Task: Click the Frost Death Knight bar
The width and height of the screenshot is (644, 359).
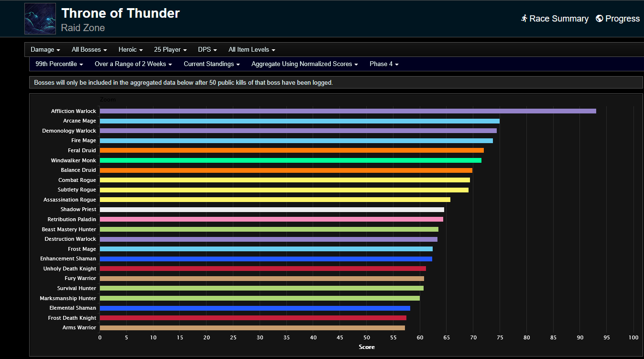Action: pyautogui.click(x=253, y=318)
